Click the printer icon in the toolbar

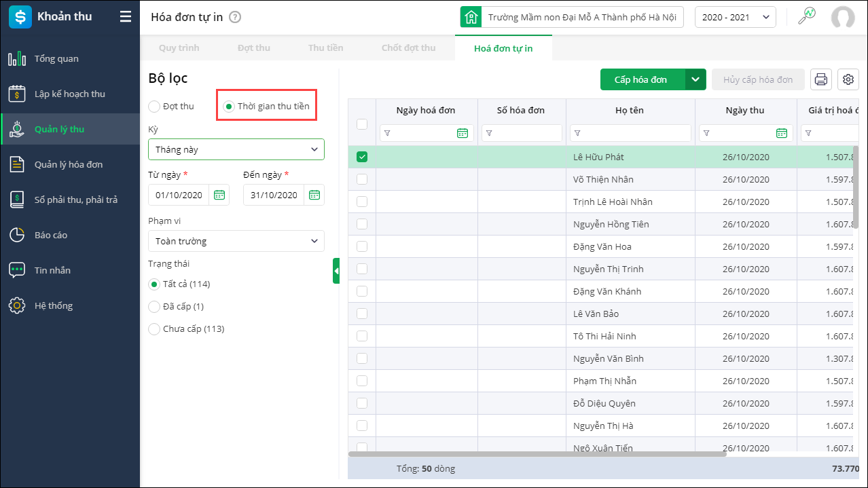[x=821, y=79]
